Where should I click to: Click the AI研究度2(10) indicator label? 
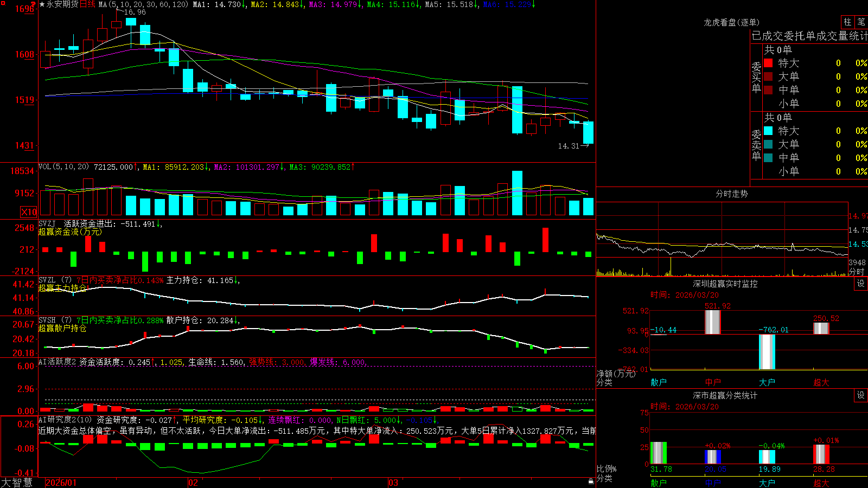point(65,420)
